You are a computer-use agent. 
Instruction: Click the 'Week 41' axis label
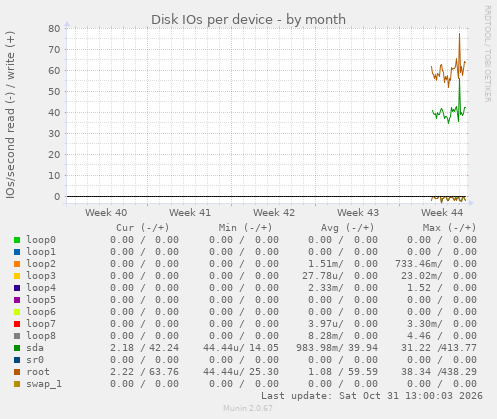pos(190,213)
